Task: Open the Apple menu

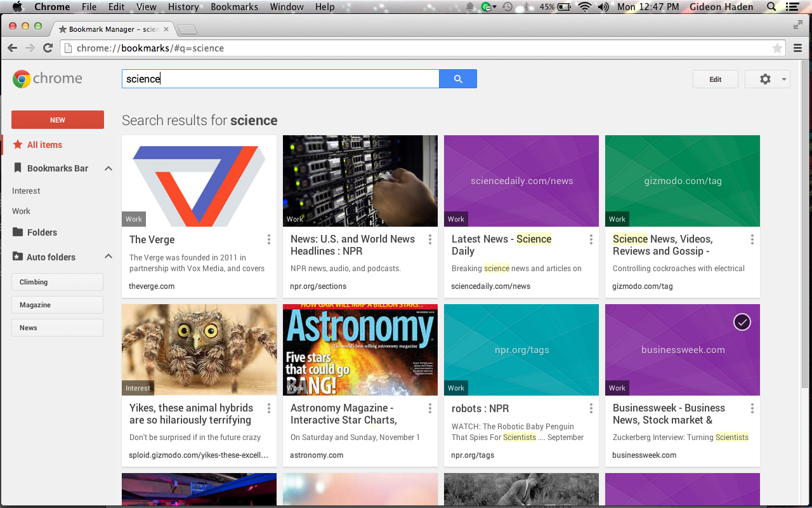Action: point(17,7)
